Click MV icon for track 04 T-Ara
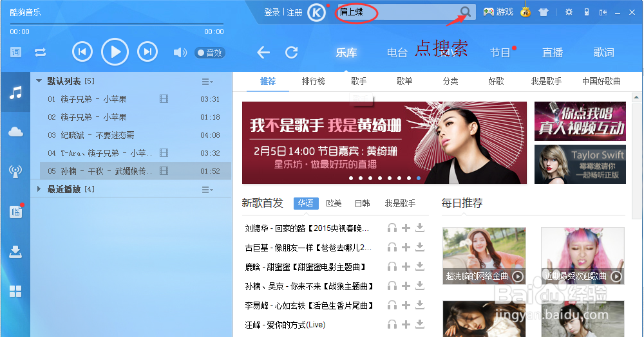 (x=164, y=153)
